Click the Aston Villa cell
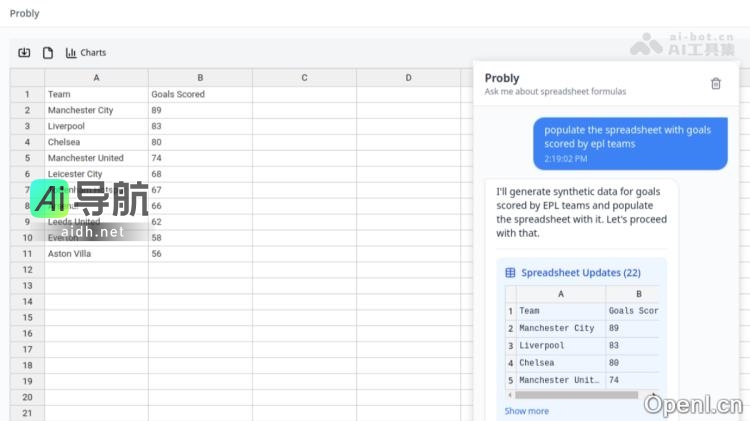 pyautogui.click(x=96, y=254)
